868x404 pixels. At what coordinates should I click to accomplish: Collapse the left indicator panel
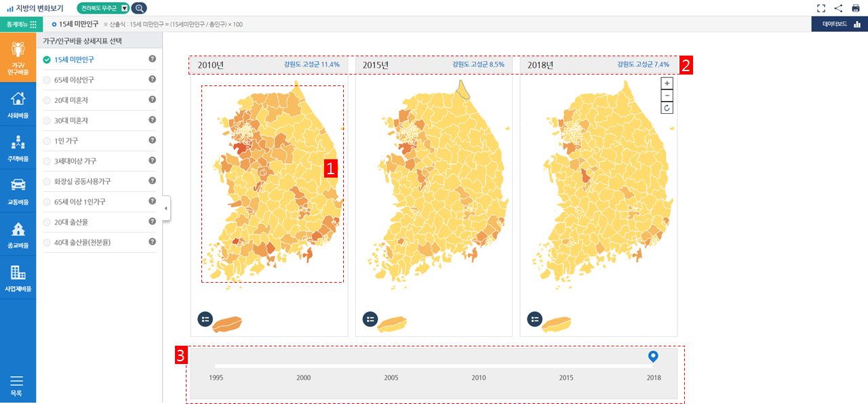coord(166,208)
